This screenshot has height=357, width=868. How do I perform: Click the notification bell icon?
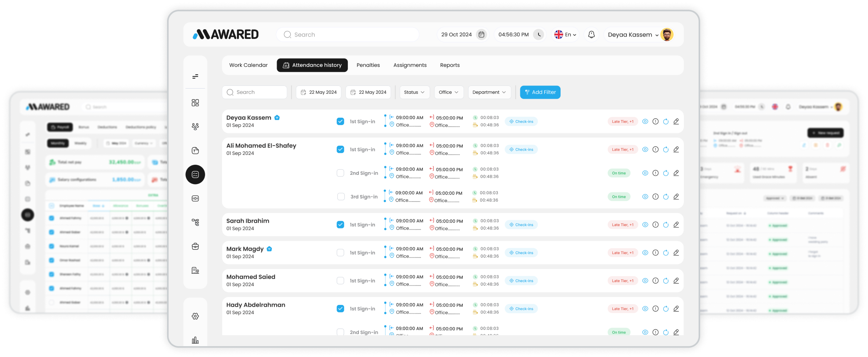[591, 35]
